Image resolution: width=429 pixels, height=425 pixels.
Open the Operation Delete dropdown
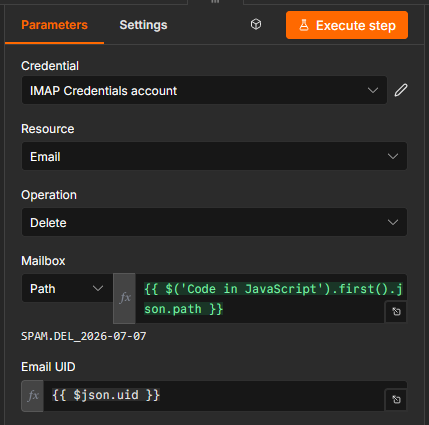tap(214, 222)
